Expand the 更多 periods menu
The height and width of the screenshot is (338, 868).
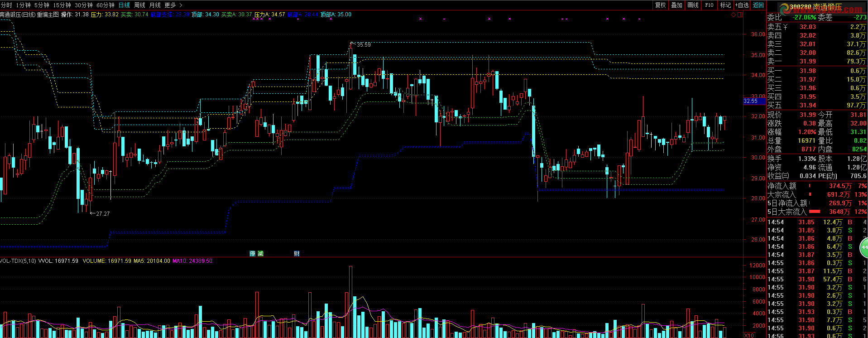point(173,5)
